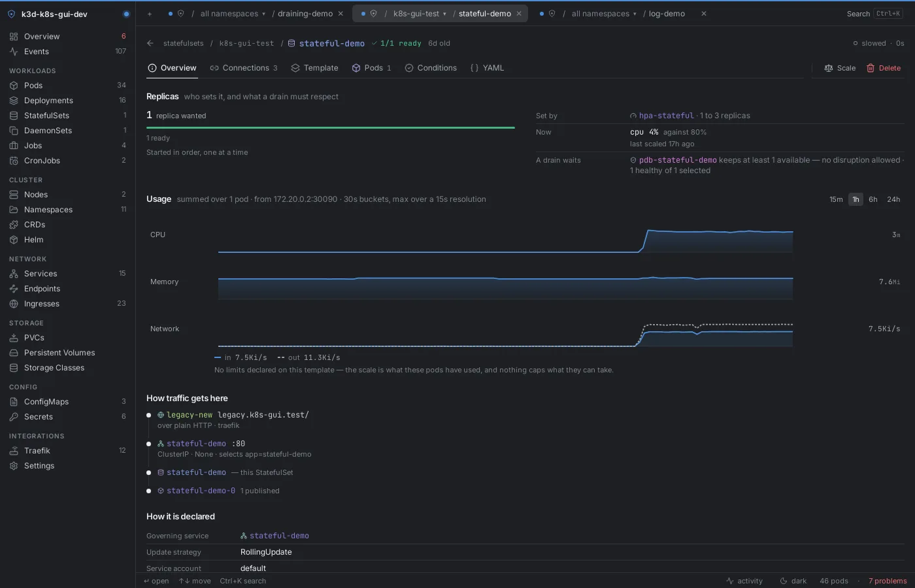Select StatefulSets in sidebar
The height and width of the screenshot is (588, 915).
67,116
